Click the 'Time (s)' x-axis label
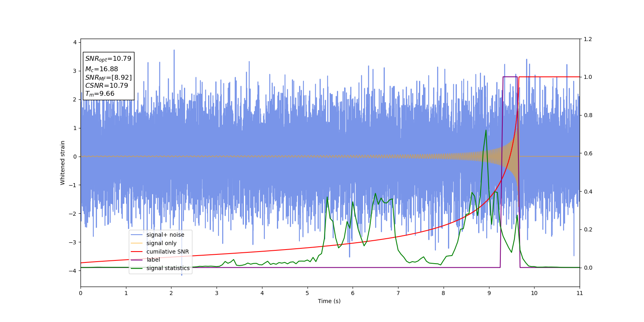This screenshot has width=644, height=322. coord(329,301)
